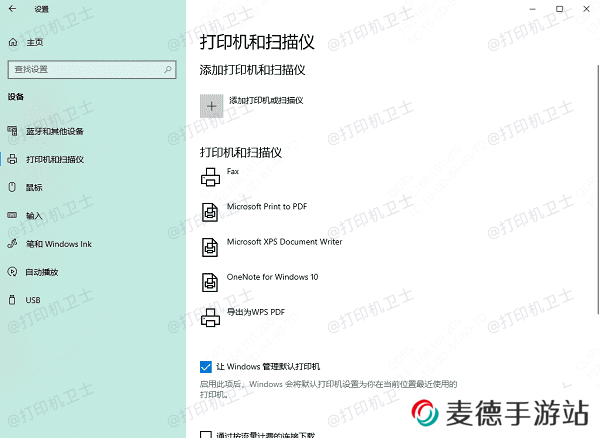Viewport: 600px width, 438px height.
Task: Click the back arrow in Settings
Action: (x=12, y=8)
